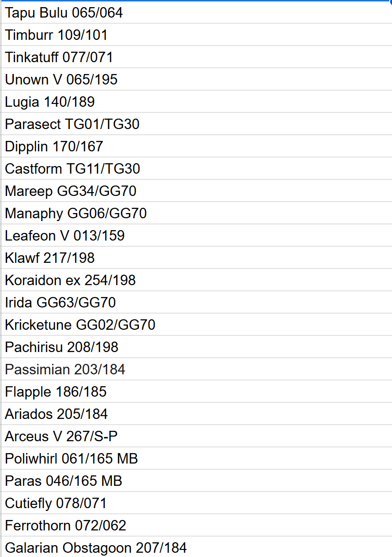Click the Timburr 109/101 cell

pos(56,35)
